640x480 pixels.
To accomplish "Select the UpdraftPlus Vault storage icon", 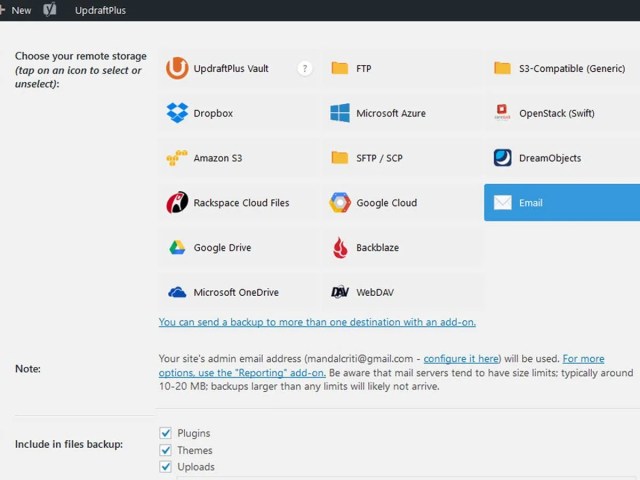I will [177, 68].
